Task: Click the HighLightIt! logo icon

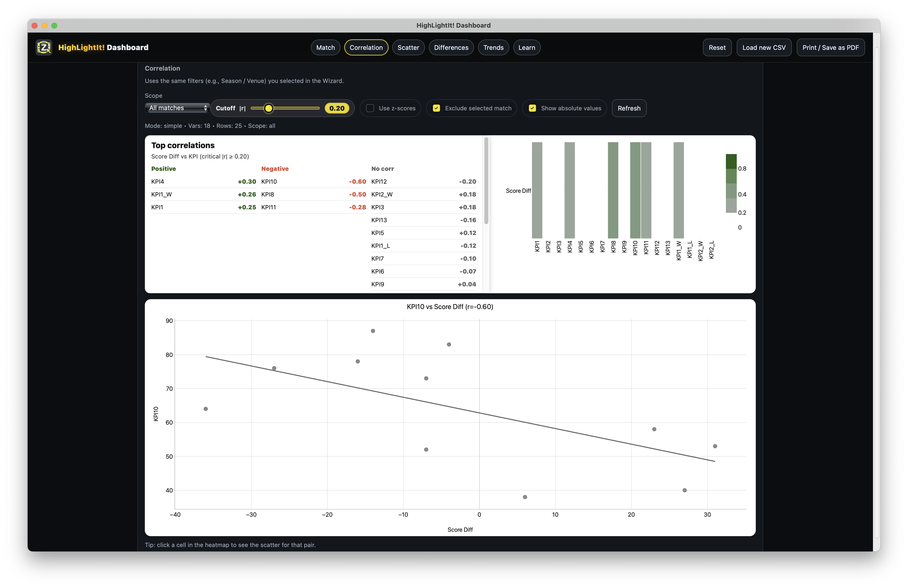Action: tap(44, 47)
